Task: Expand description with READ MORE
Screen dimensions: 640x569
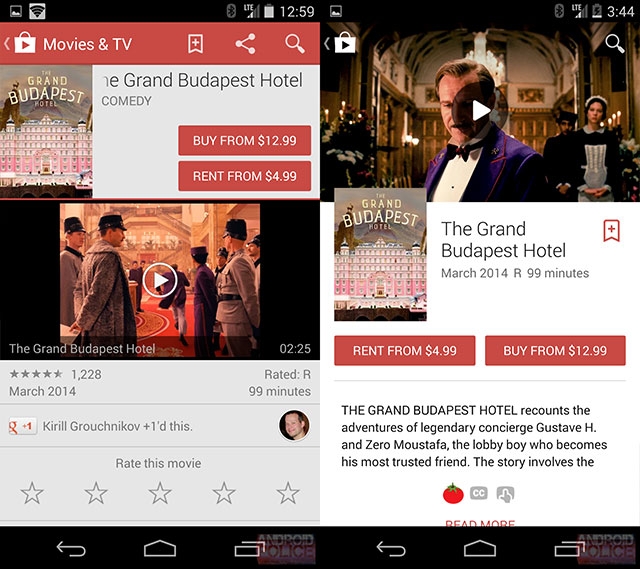Action: [481, 523]
